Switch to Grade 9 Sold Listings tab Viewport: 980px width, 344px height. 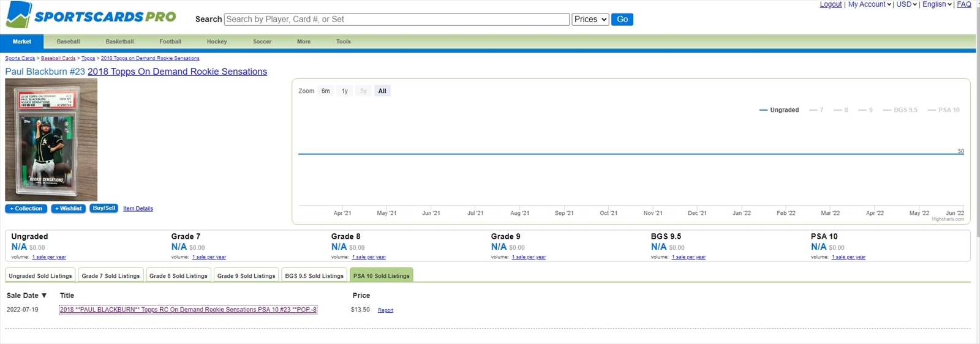pyautogui.click(x=246, y=275)
